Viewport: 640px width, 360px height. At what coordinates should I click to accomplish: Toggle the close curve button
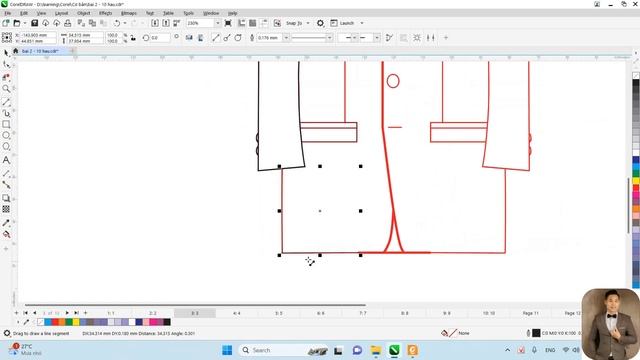click(389, 38)
